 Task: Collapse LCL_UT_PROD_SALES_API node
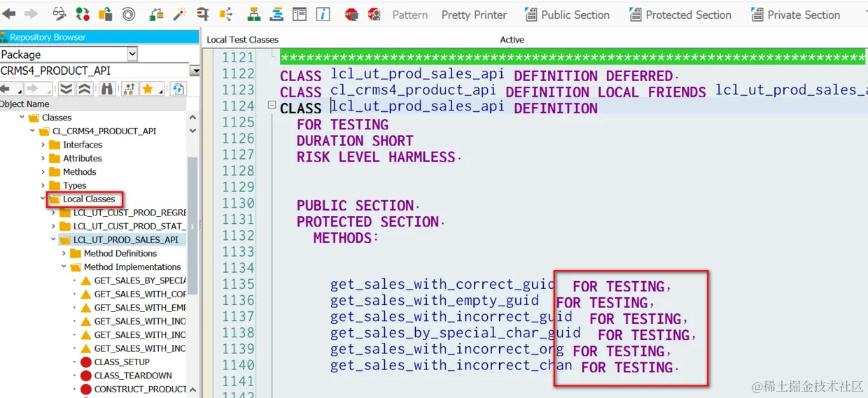pos(53,240)
